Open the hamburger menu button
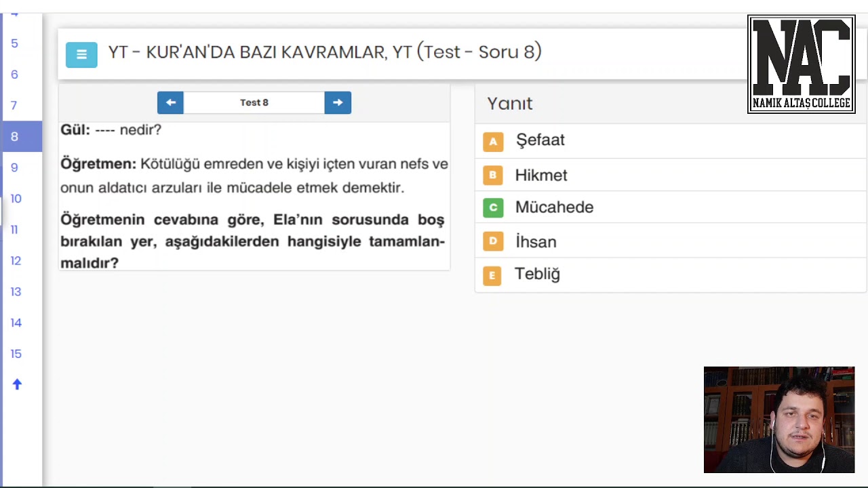The width and height of the screenshot is (868, 488). 81,55
